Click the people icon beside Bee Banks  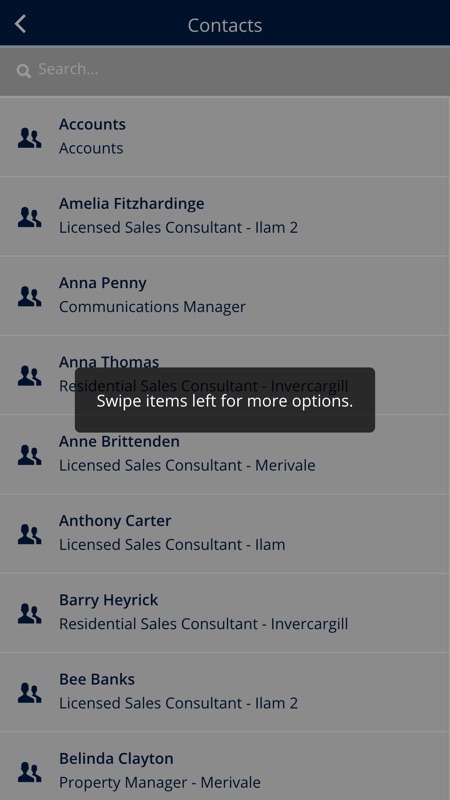(x=30, y=692)
